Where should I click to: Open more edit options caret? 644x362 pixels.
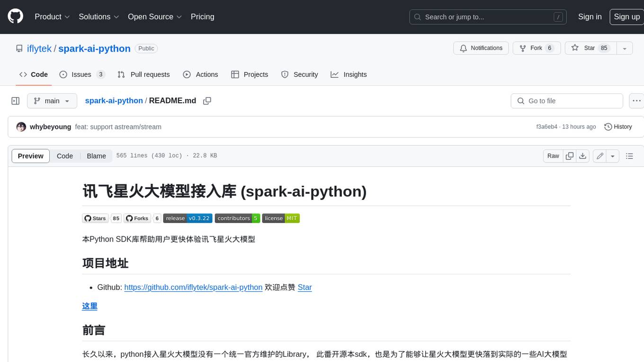(x=613, y=156)
